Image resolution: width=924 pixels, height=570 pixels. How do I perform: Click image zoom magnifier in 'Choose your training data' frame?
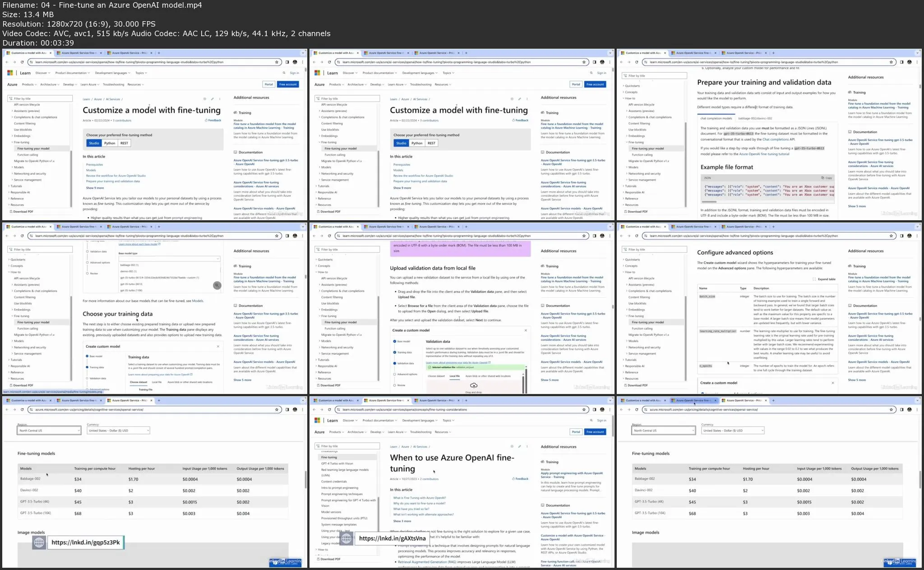coord(217,285)
